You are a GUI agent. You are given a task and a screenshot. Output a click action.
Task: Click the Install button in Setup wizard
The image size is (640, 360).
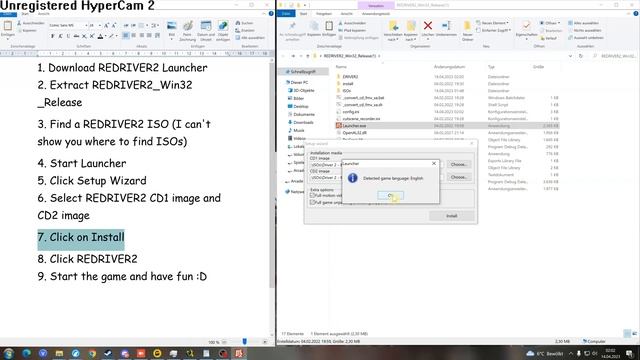tap(451, 216)
